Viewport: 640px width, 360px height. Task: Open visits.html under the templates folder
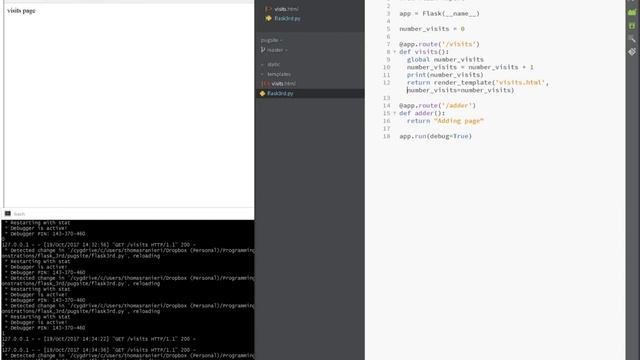tap(283, 84)
